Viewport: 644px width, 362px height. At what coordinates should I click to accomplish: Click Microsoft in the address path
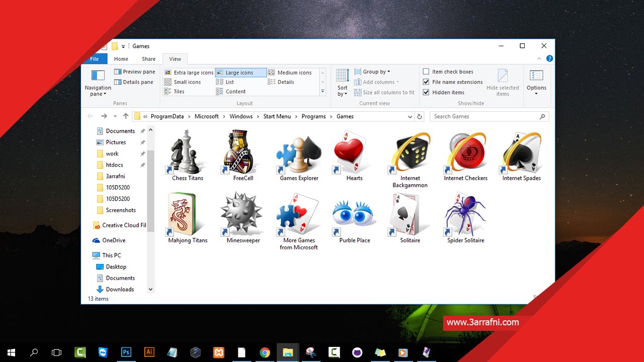pos(207,116)
